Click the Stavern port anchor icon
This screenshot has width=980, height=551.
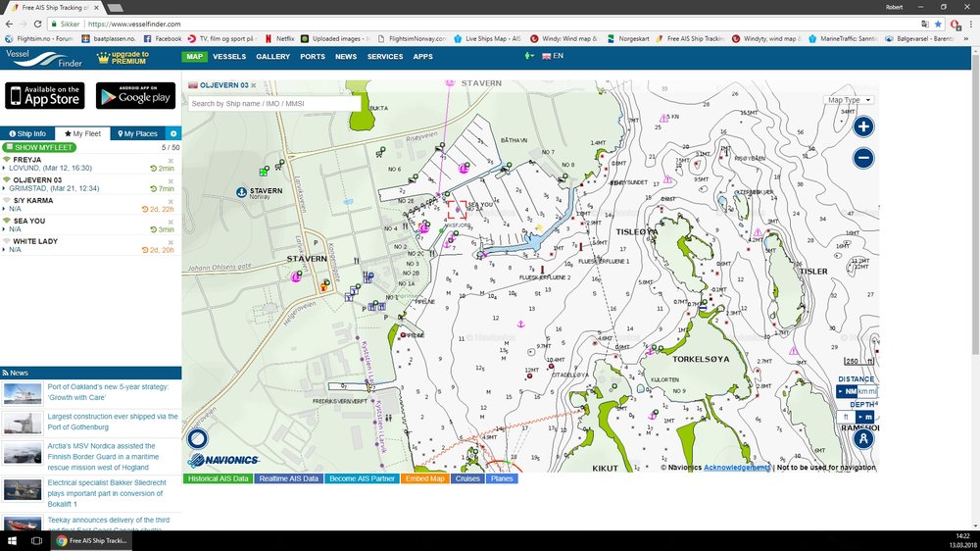(241, 192)
